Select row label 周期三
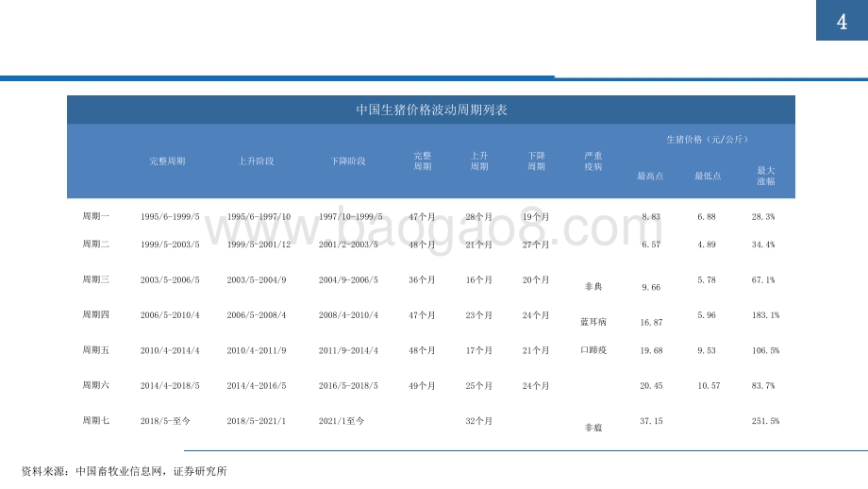 click(96, 279)
